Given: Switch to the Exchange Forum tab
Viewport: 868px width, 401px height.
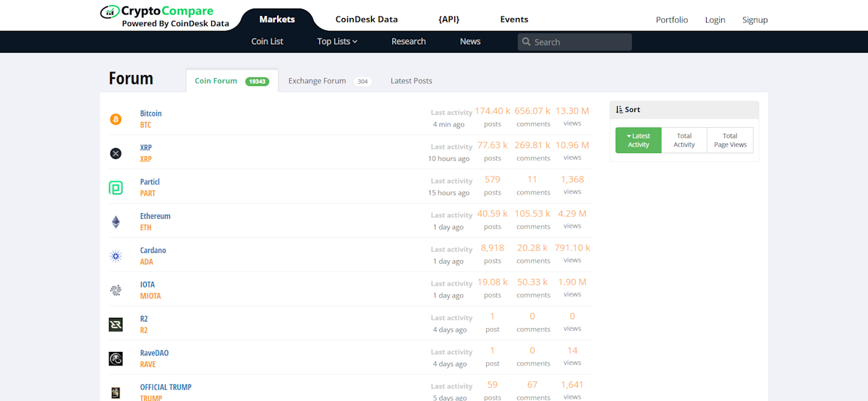Looking at the screenshot, I should click(329, 81).
